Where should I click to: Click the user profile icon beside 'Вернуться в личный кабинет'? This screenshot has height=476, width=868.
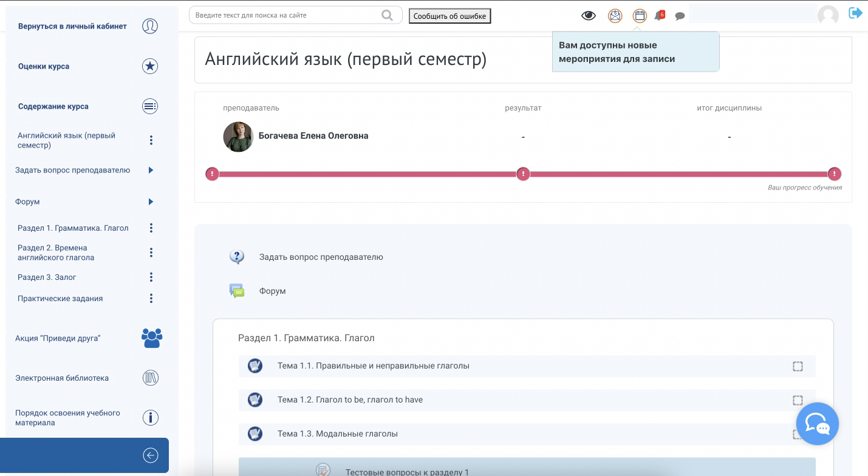coord(150,26)
